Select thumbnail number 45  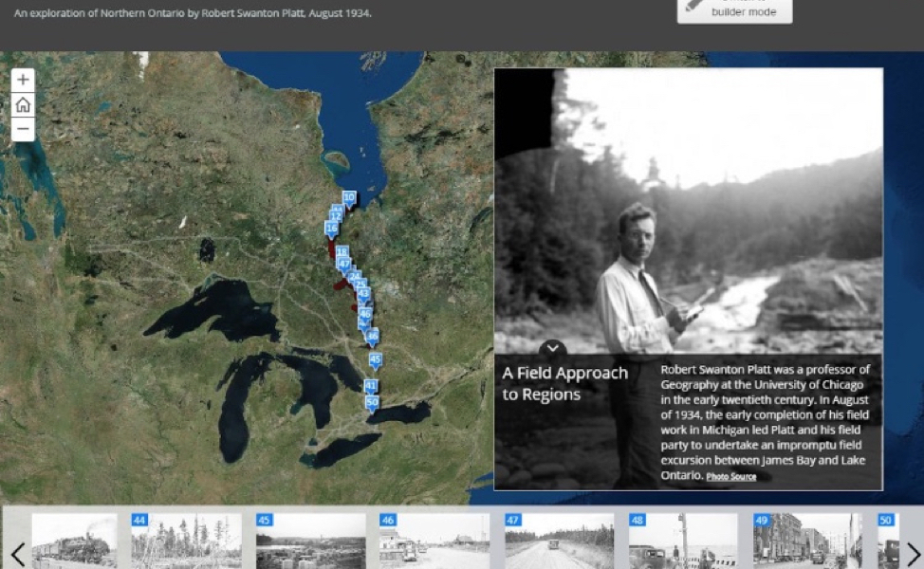(311, 541)
